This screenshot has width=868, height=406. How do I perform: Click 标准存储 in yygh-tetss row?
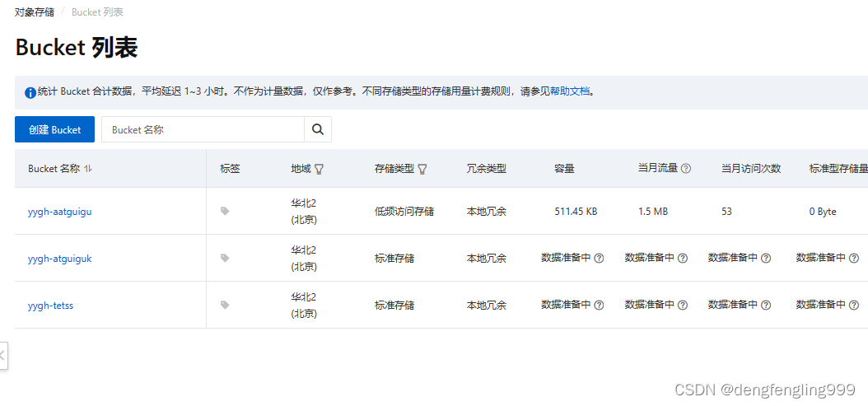[x=394, y=306]
